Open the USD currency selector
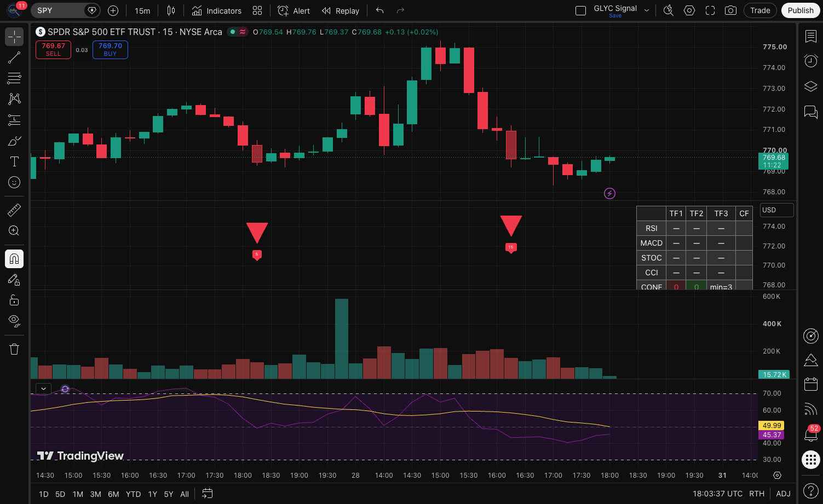Image resolution: width=823 pixels, height=504 pixels. [x=776, y=210]
